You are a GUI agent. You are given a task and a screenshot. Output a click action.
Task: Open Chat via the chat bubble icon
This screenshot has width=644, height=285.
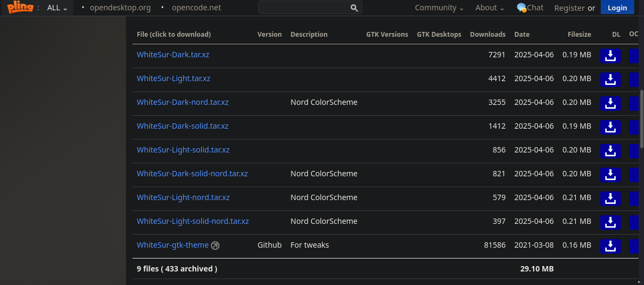coord(522,8)
